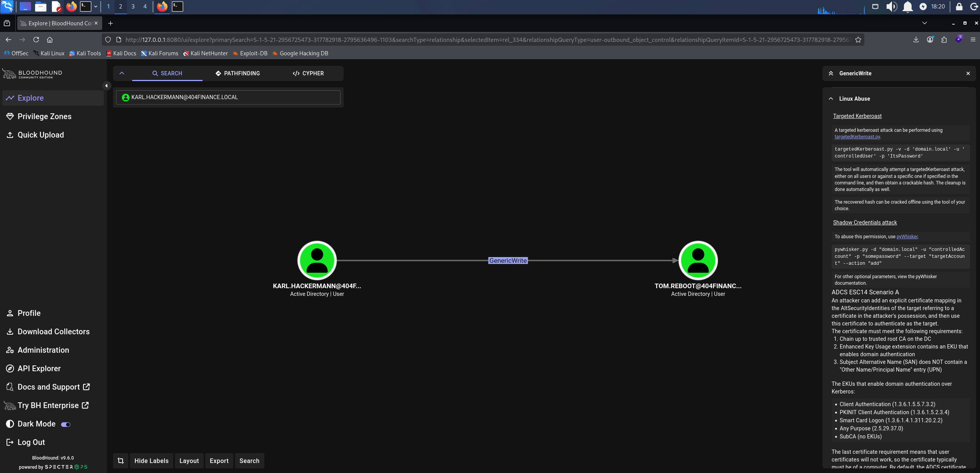This screenshot has width=980, height=473.
Task: Open the pyWhisker link
Action: coord(907,237)
